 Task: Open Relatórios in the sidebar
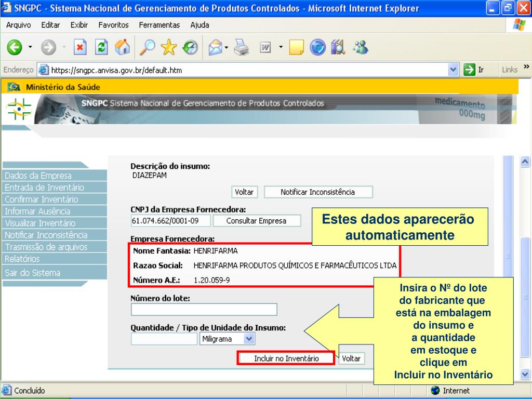[x=55, y=259]
